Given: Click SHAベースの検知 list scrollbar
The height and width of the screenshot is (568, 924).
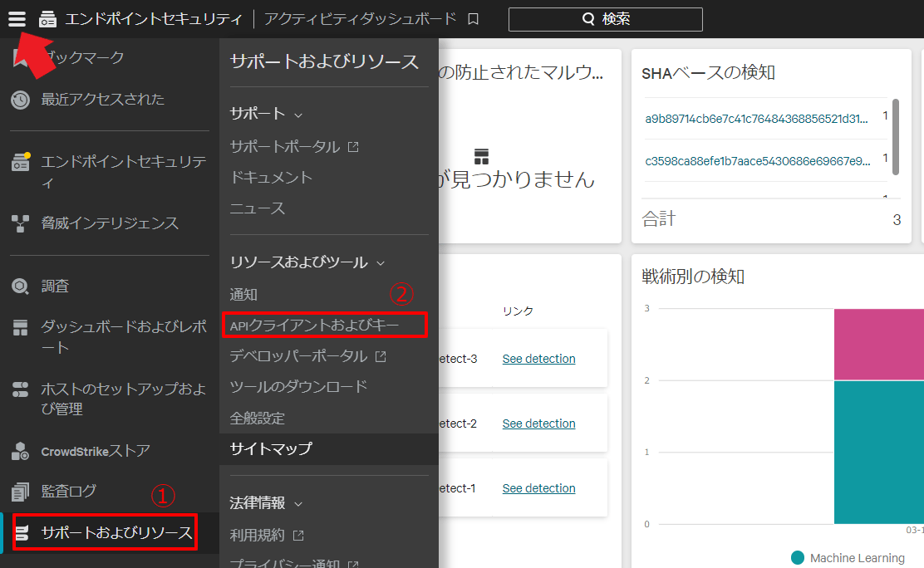Looking at the screenshot, I should [x=895, y=137].
